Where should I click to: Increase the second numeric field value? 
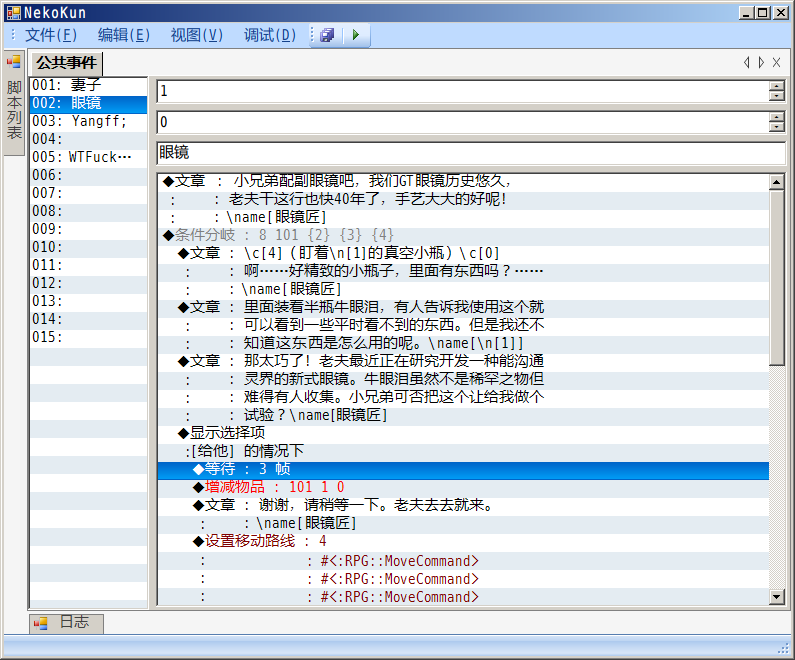[x=776, y=117]
